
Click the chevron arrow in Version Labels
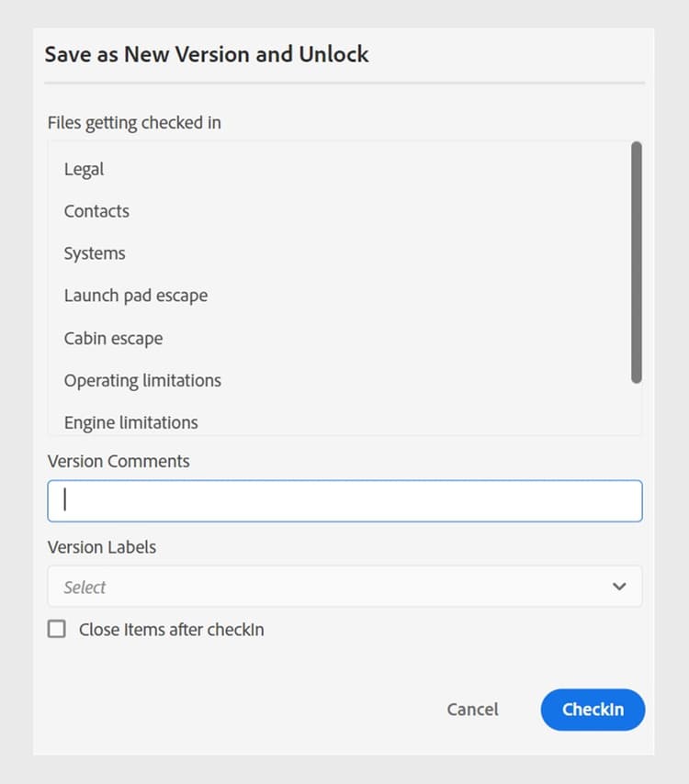(x=619, y=587)
